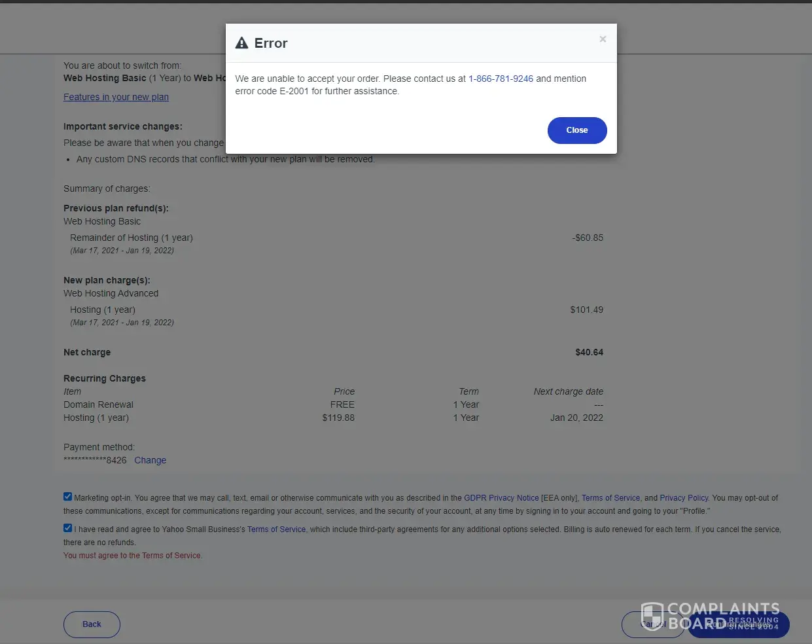Close the error dialog with the X icon
The image size is (812, 644).
pyautogui.click(x=603, y=39)
